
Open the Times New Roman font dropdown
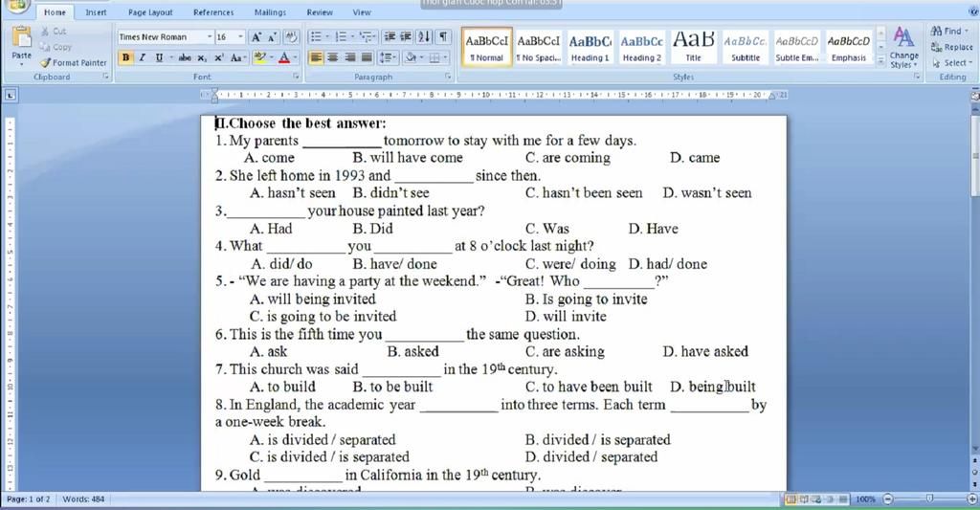pos(210,37)
